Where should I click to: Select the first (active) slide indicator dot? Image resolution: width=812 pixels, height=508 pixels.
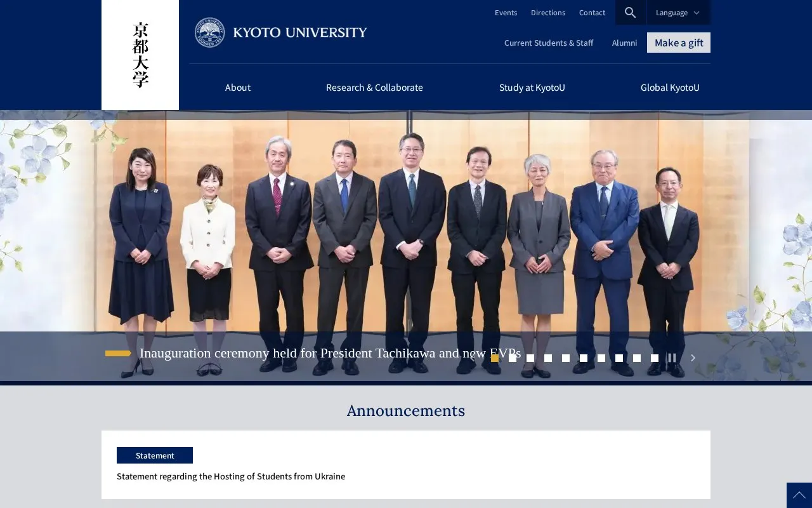[495, 358]
